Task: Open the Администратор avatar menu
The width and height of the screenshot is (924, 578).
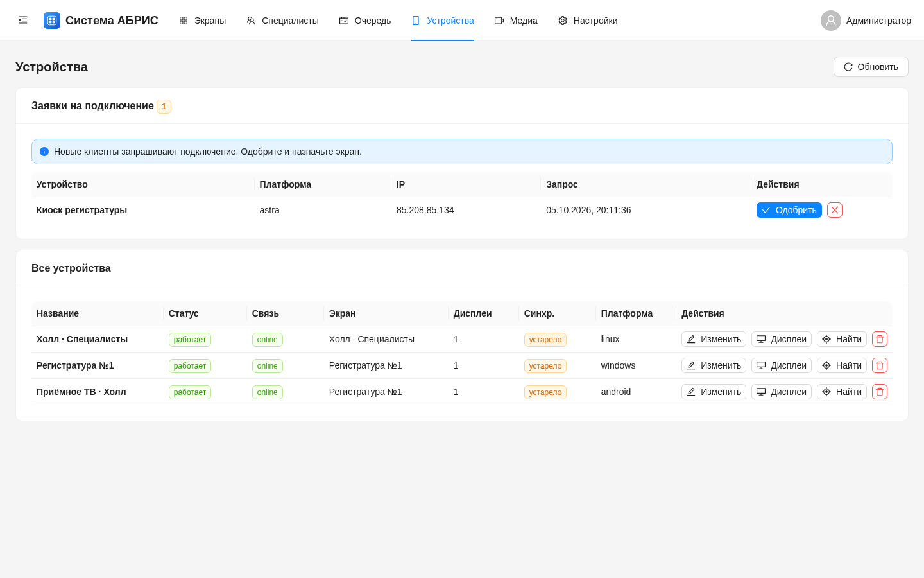Action: point(831,21)
